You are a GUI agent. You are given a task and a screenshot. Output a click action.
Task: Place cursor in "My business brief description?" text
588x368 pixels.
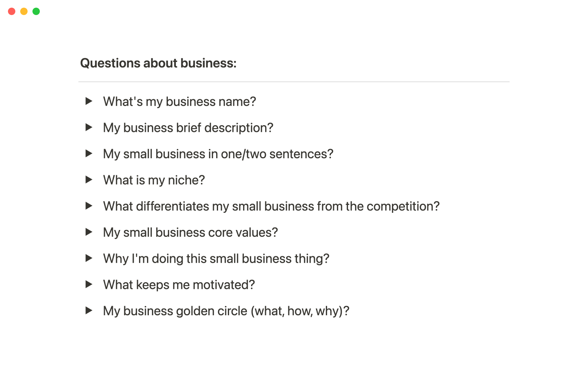tap(188, 128)
